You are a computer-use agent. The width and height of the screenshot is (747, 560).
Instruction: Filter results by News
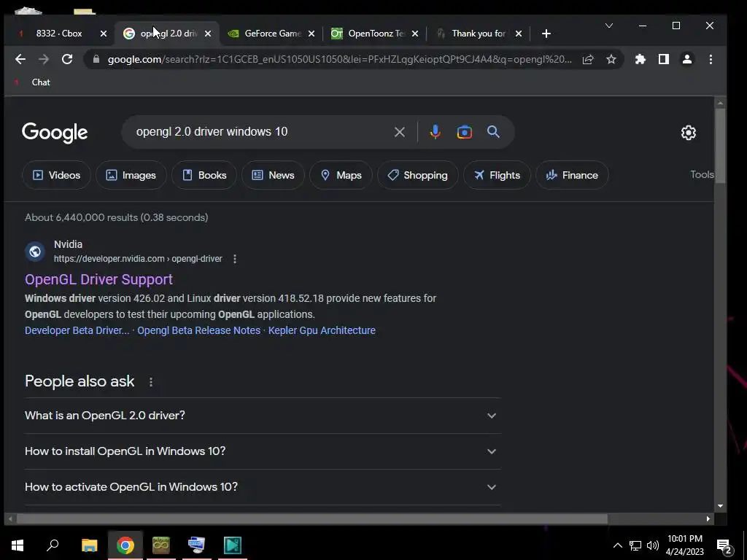coord(273,175)
